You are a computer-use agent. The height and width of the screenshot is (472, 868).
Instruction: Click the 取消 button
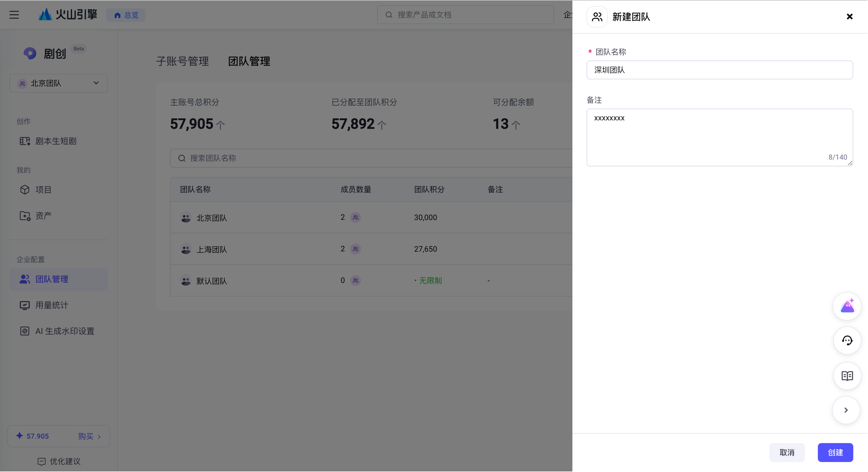point(787,453)
